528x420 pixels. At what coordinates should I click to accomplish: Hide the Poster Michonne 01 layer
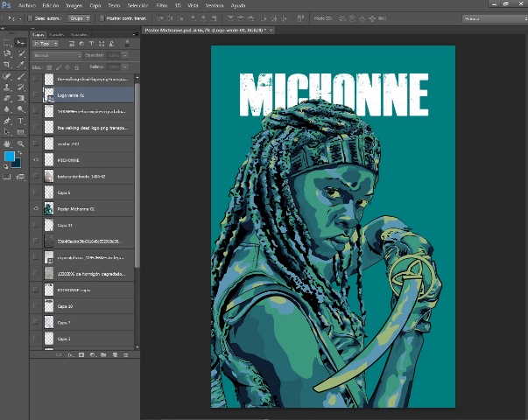36,208
